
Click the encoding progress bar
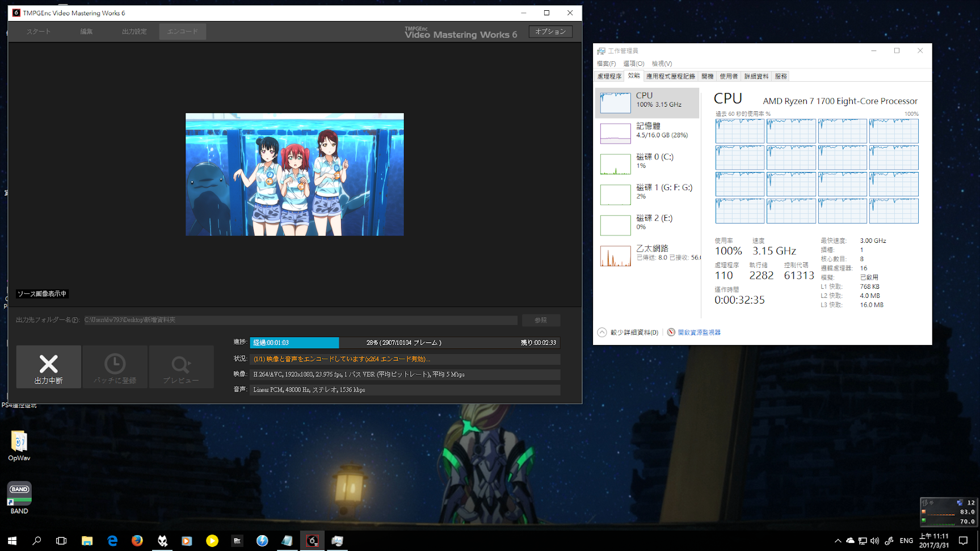[x=405, y=343]
